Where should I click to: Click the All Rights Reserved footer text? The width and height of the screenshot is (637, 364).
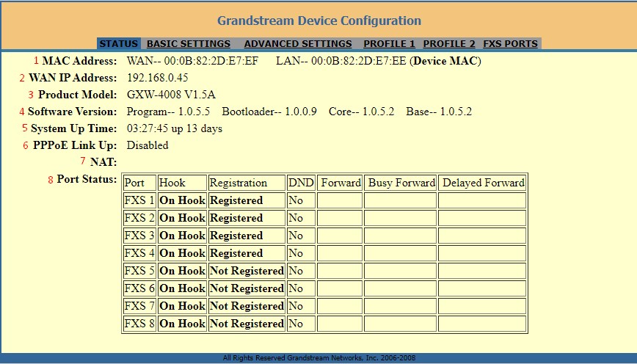click(x=319, y=358)
